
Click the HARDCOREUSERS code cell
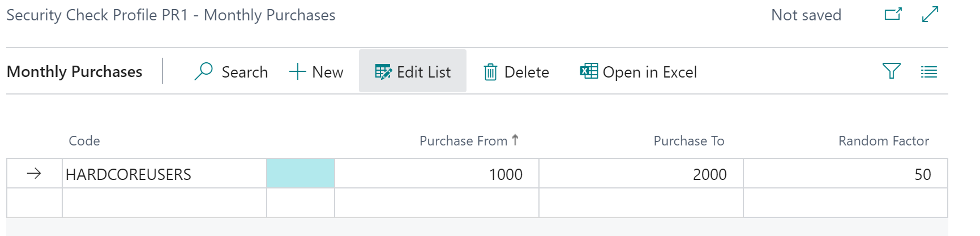tap(129, 174)
